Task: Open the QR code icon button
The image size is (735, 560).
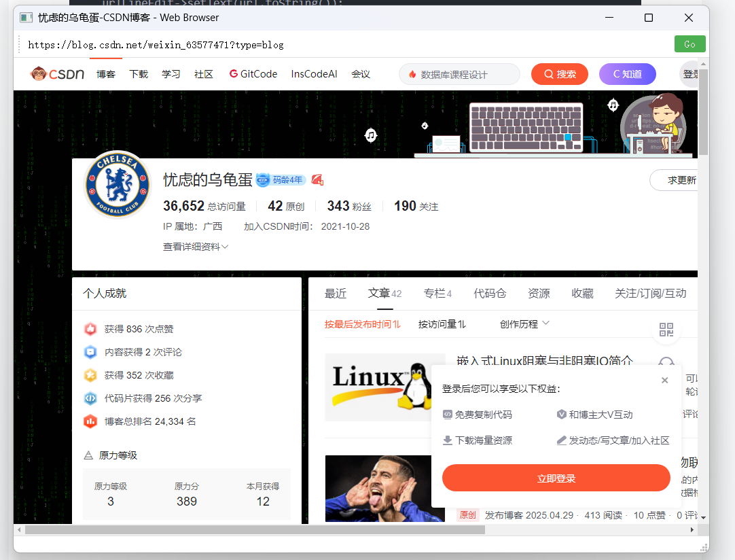Action: pos(666,329)
